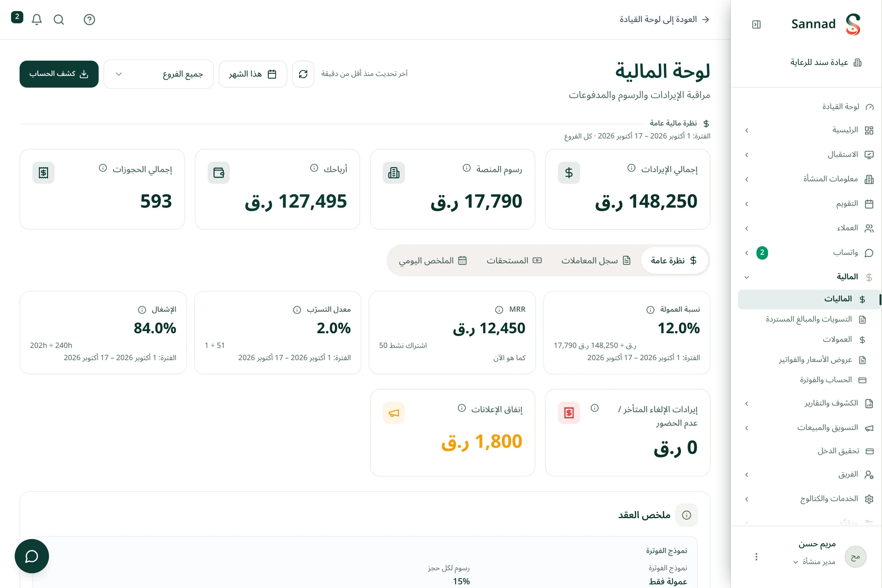Open the floating chat bubble

[32, 556]
